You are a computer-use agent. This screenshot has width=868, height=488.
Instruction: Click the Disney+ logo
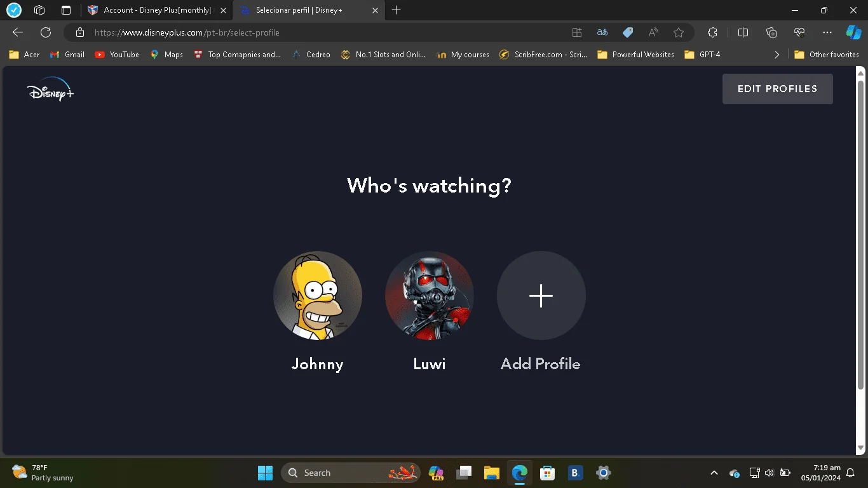tap(51, 90)
